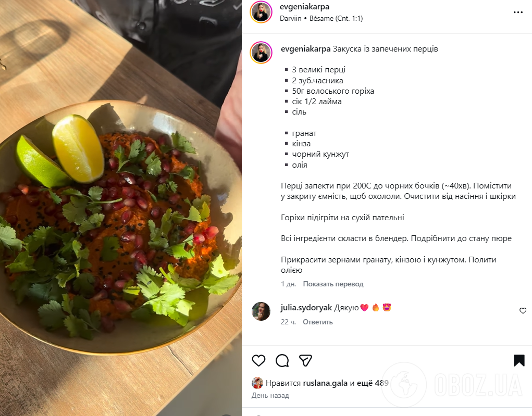Open evgeniakarpa avatar beside caption

[261, 53]
